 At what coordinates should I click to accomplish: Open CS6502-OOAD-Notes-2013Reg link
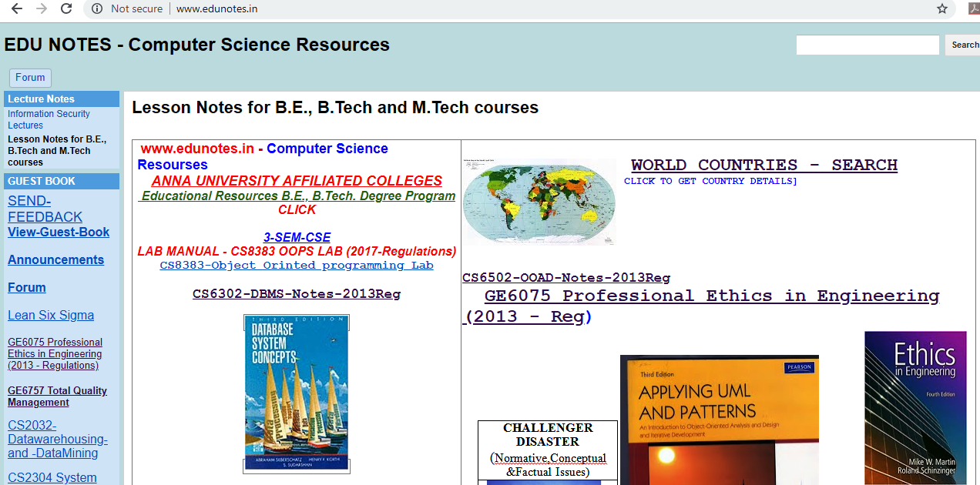click(566, 278)
